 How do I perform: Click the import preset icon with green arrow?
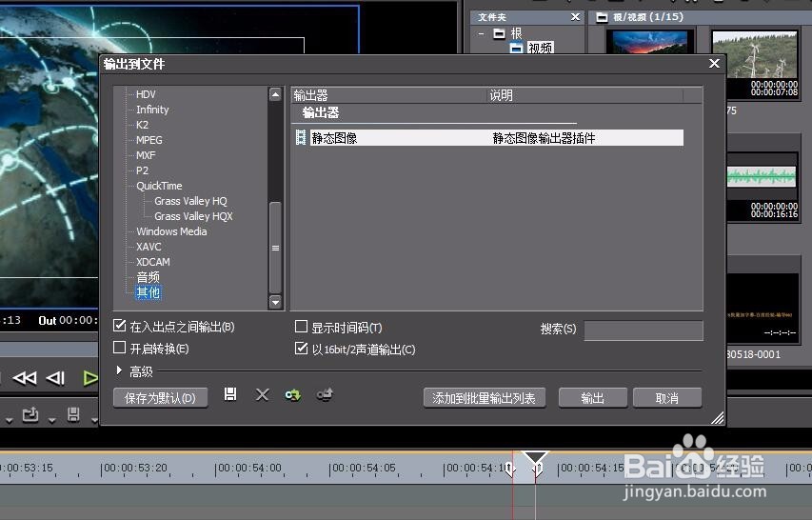click(293, 395)
